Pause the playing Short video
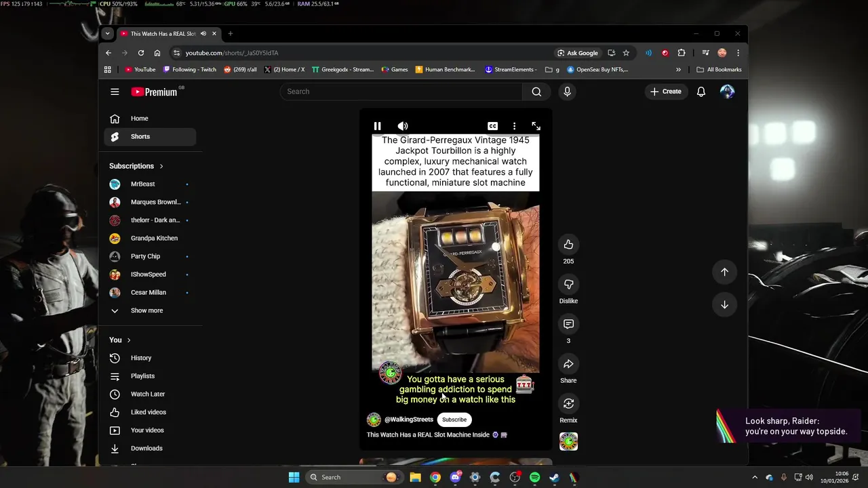The width and height of the screenshot is (868, 488). 378,126
